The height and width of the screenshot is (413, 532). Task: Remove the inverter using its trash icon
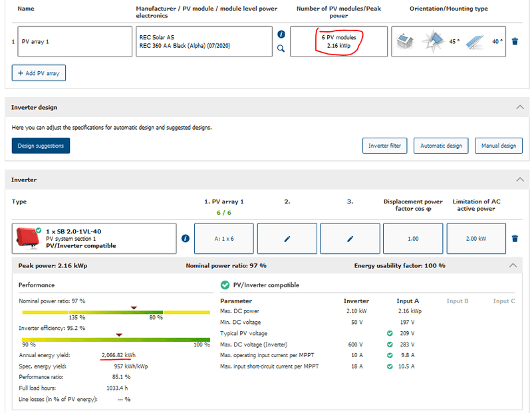click(515, 239)
